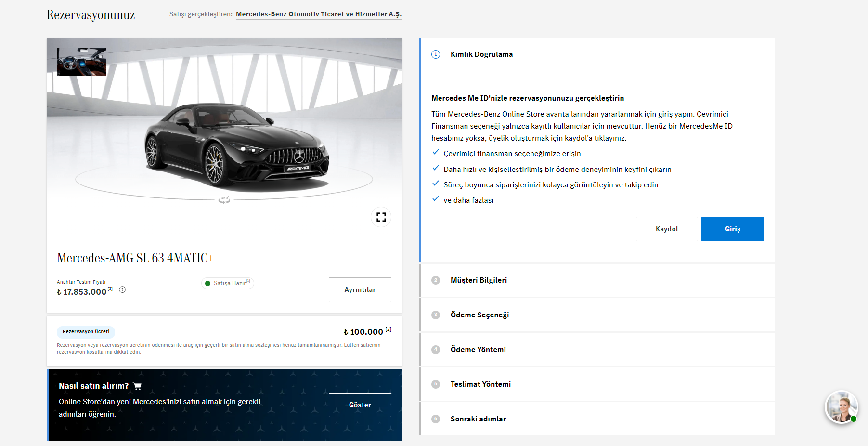This screenshot has height=446, width=868.
Task: Click the Giriş login button
Action: [x=733, y=229]
